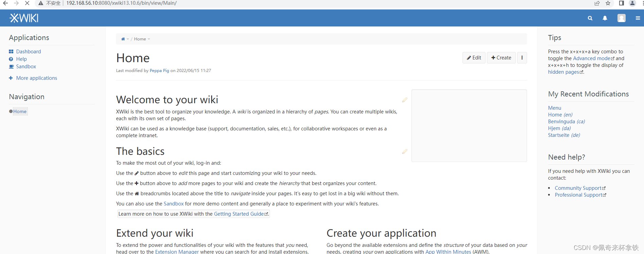Click the browser forward arrow
644x254 pixels.
pos(16,3)
